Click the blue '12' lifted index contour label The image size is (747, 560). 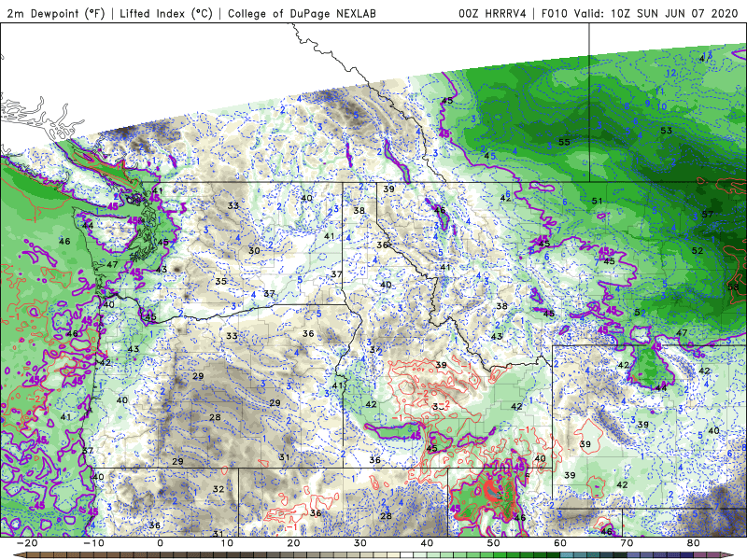(x=670, y=73)
